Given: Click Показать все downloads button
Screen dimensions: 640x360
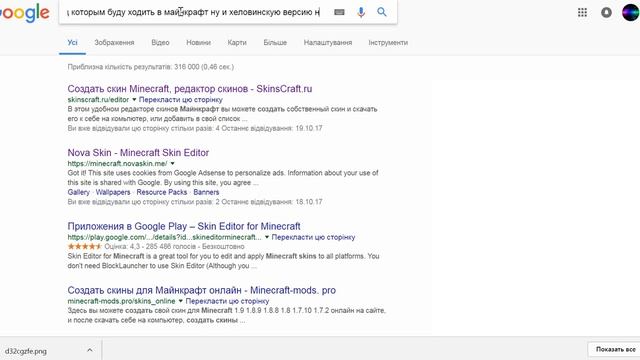Looking at the screenshot, I should tap(615, 349).
